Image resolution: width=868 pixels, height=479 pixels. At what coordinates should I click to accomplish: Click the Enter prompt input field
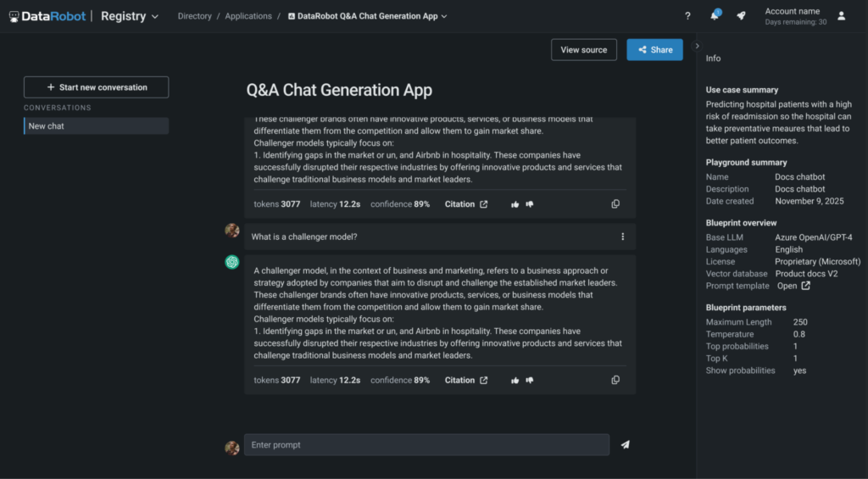pyautogui.click(x=426, y=445)
